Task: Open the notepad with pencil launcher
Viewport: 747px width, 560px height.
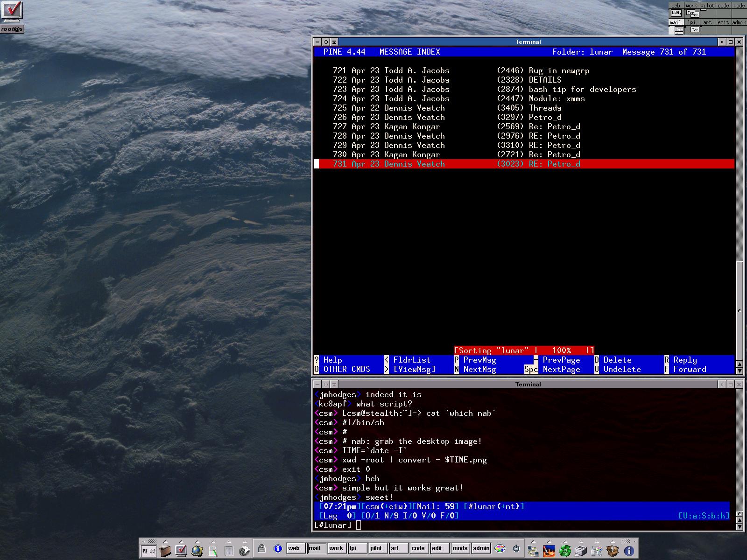Action: point(213,551)
